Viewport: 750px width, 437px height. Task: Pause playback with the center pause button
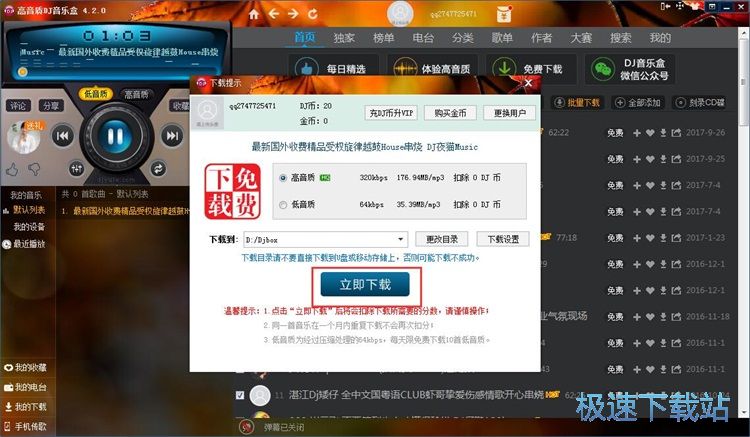point(115,136)
